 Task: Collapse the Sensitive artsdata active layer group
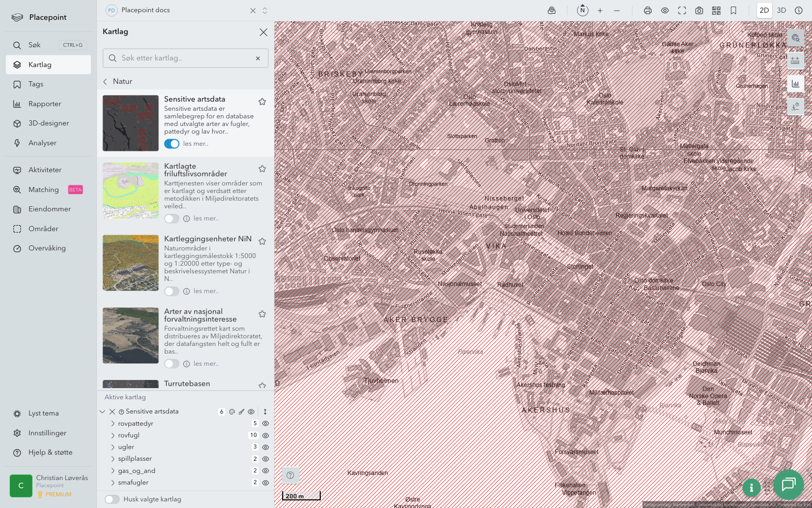[x=103, y=412]
